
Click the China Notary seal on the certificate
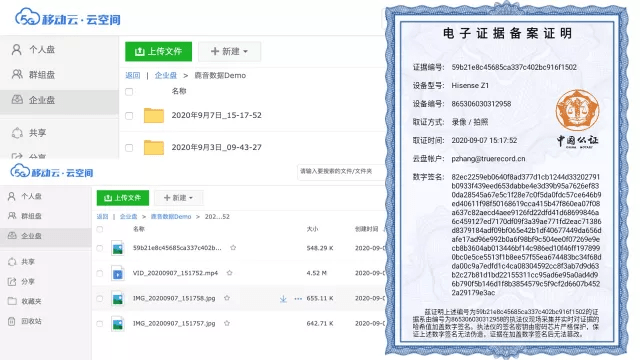[x=577, y=111]
